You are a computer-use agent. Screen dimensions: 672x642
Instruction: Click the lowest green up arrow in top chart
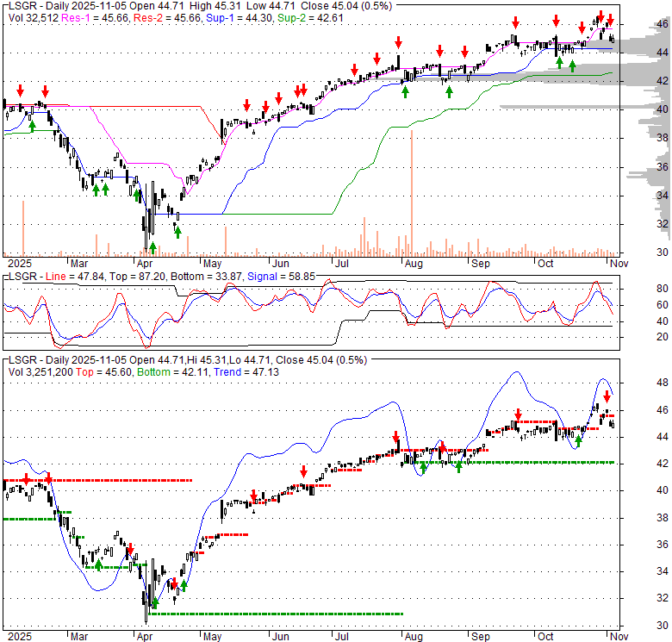point(177,231)
